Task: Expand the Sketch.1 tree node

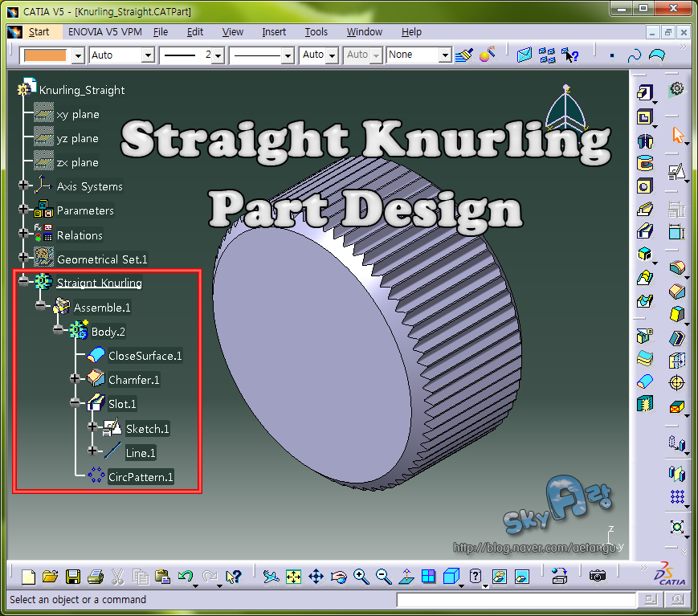Action: (92, 426)
